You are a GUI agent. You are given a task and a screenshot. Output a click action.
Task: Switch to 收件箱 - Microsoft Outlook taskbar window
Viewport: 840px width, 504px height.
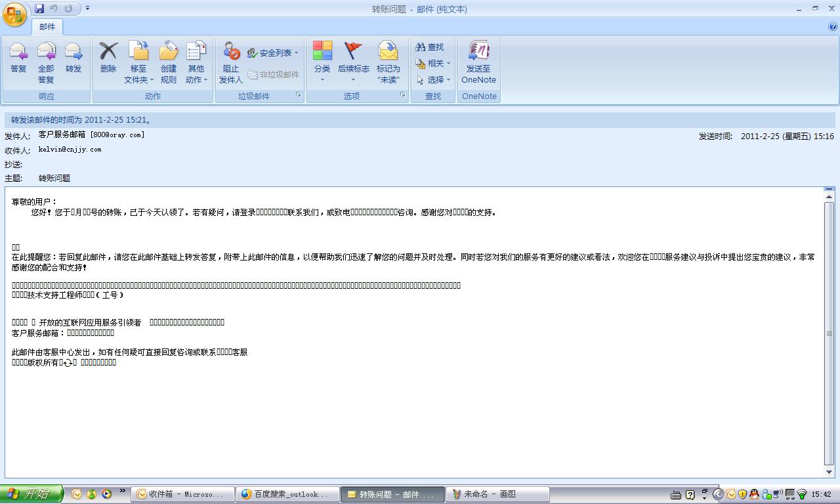click(183, 494)
